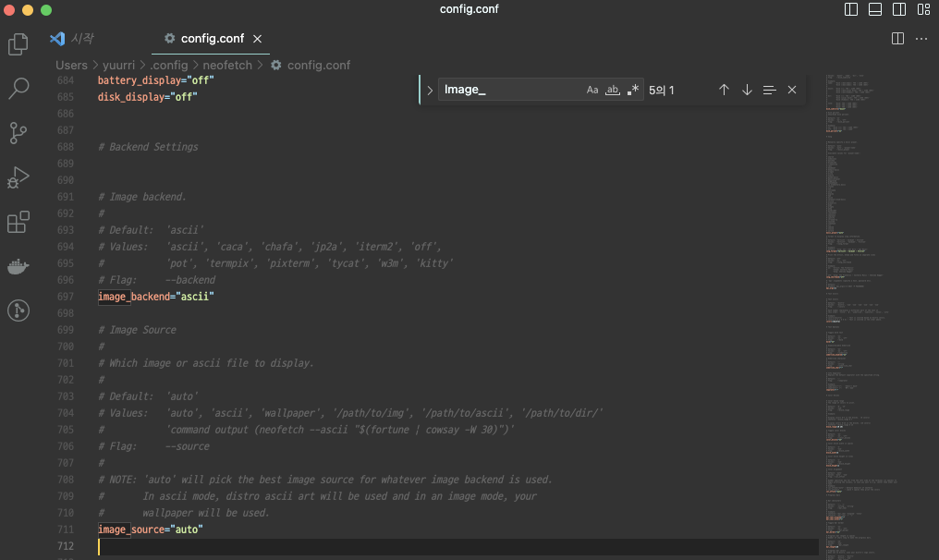Click the image_source="auto" line
Image resolution: width=939 pixels, height=560 pixels.
(151, 530)
